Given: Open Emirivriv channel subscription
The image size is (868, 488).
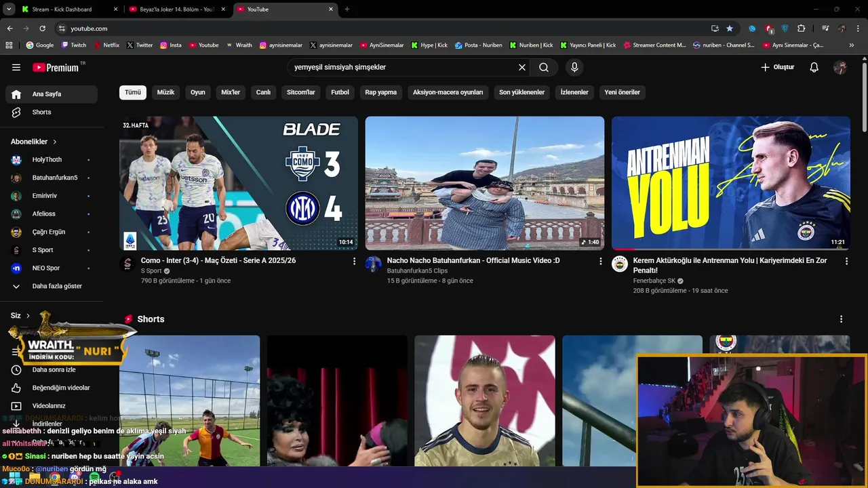Looking at the screenshot, I should point(52,196).
